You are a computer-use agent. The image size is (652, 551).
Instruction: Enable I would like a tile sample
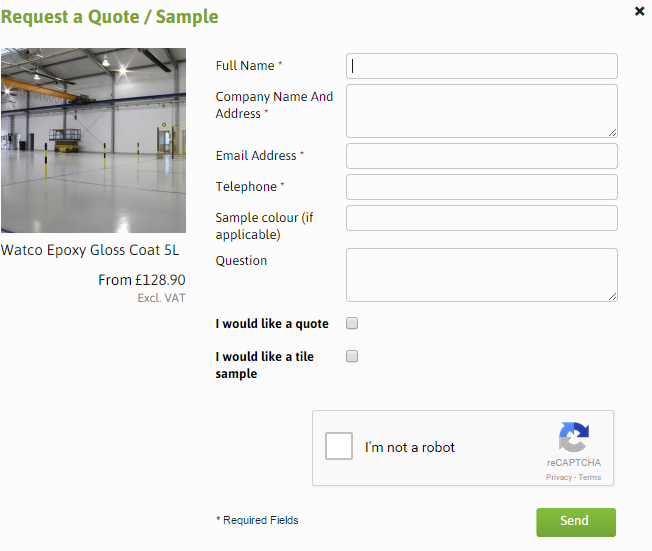[x=352, y=356]
